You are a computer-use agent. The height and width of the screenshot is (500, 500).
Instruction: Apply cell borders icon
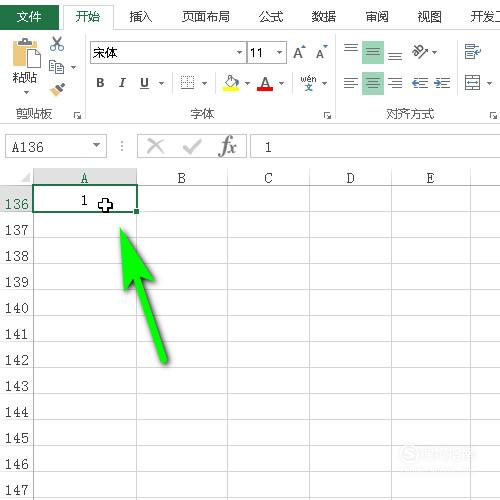coord(187,83)
